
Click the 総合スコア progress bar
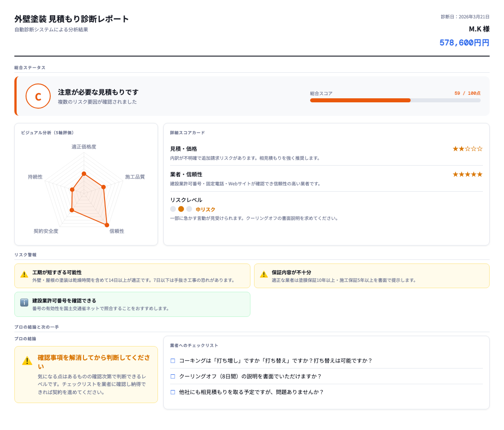[395, 100]
